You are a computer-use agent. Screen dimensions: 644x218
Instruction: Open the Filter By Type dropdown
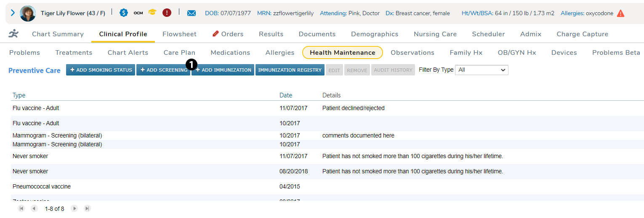coord(482,70)
